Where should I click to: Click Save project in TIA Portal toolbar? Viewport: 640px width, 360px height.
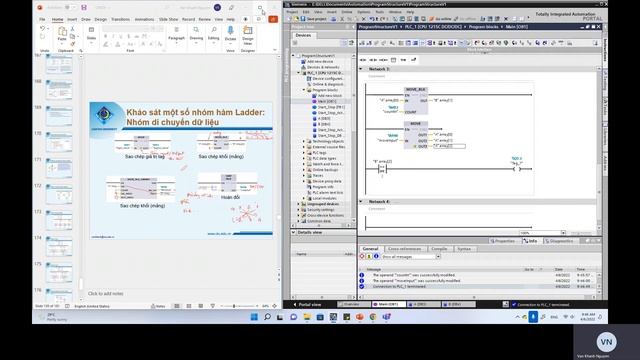(x=312, y=19)
